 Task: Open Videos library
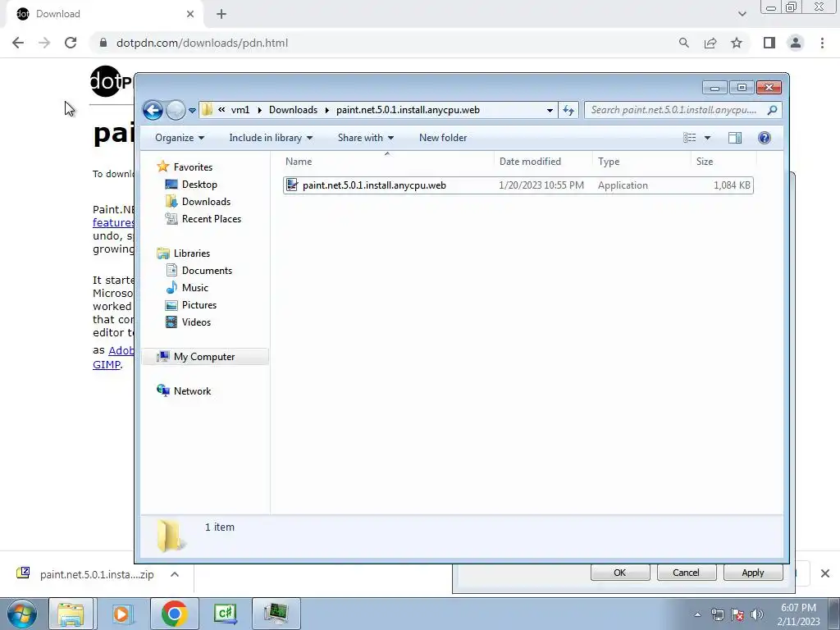[x=196, y=322]
